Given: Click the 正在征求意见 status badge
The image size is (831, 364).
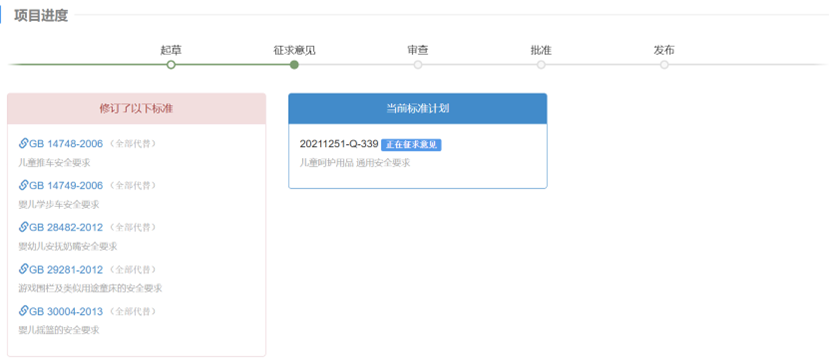Looking at the screenshot, I should 411,145.
